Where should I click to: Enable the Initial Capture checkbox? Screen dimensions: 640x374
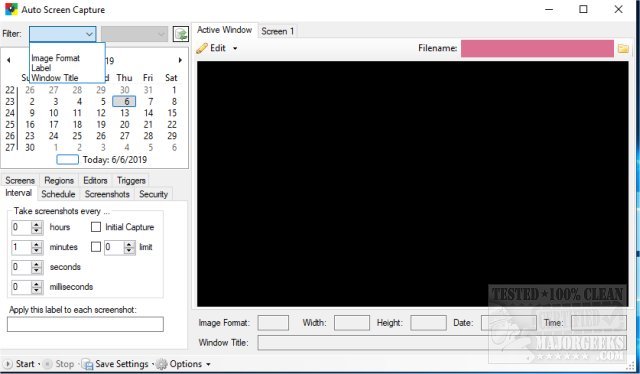96,227
